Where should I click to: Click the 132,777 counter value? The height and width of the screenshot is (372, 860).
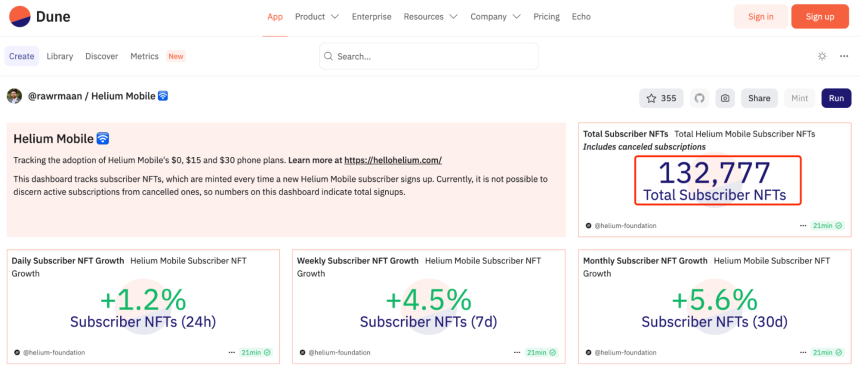pos(715,172)
